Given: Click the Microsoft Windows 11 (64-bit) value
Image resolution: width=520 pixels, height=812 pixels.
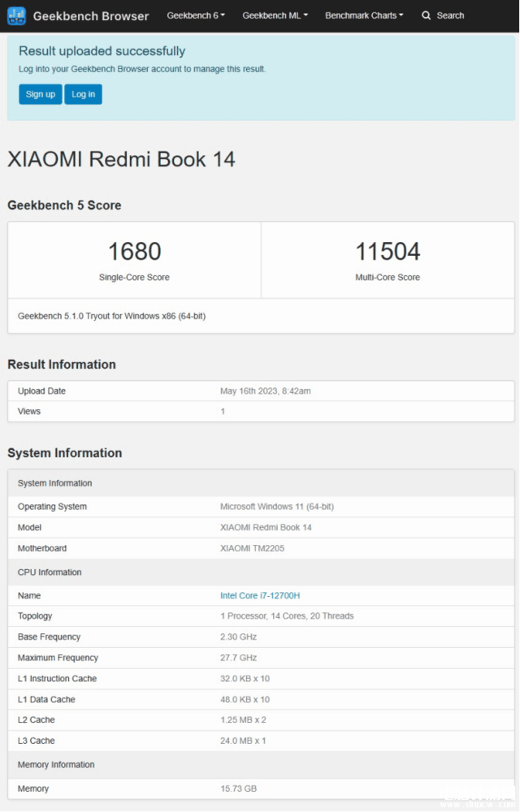Looking at the screenshot, I should [x=277, y=507].
